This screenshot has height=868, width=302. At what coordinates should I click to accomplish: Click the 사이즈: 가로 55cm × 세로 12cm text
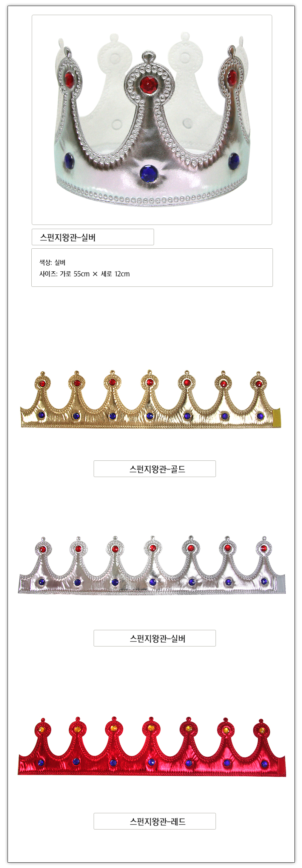[x=85, y=274]
